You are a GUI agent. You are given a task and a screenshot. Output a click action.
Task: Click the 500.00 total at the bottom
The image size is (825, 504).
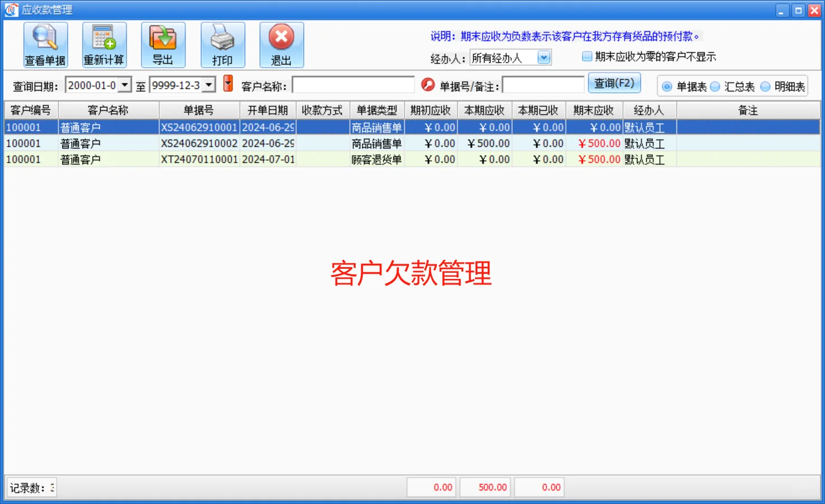click(x=485, y=487)
